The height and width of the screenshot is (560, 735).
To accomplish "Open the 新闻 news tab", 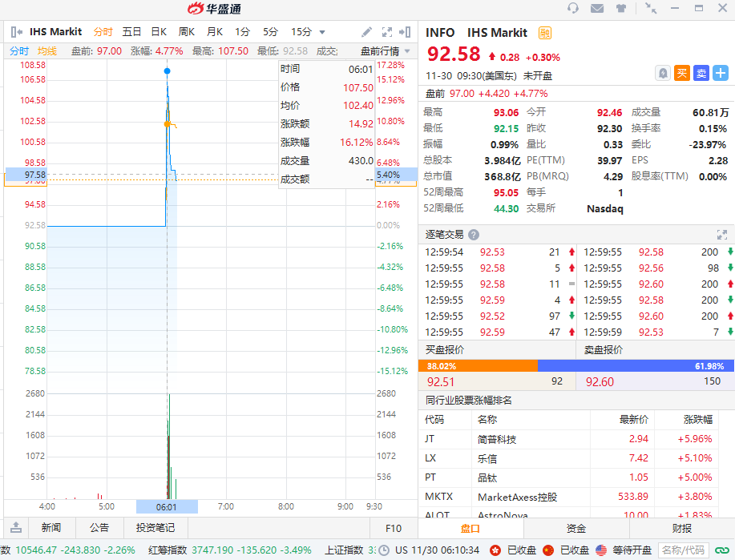I will [51, 528].
